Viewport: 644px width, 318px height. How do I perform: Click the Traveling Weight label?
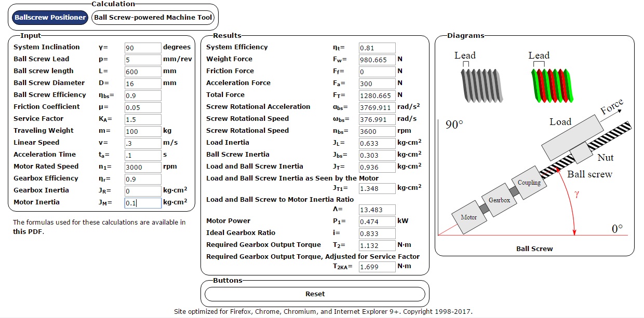pos(44,131)
